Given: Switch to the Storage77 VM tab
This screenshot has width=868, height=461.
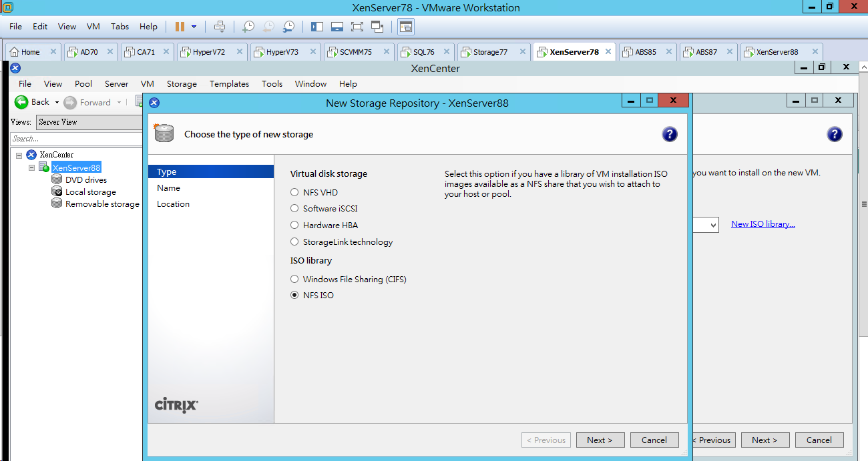Looking at the screenshot, I should point(490,52).
